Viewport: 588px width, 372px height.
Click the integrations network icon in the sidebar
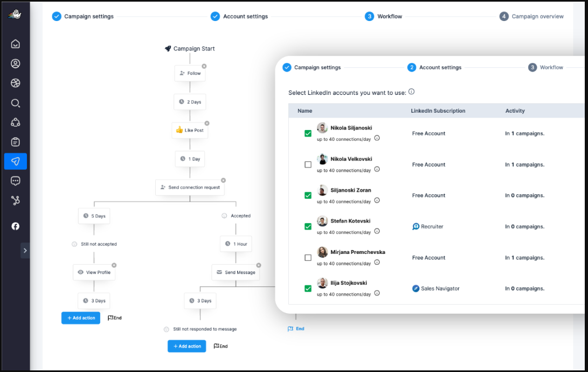coord(15,200)
